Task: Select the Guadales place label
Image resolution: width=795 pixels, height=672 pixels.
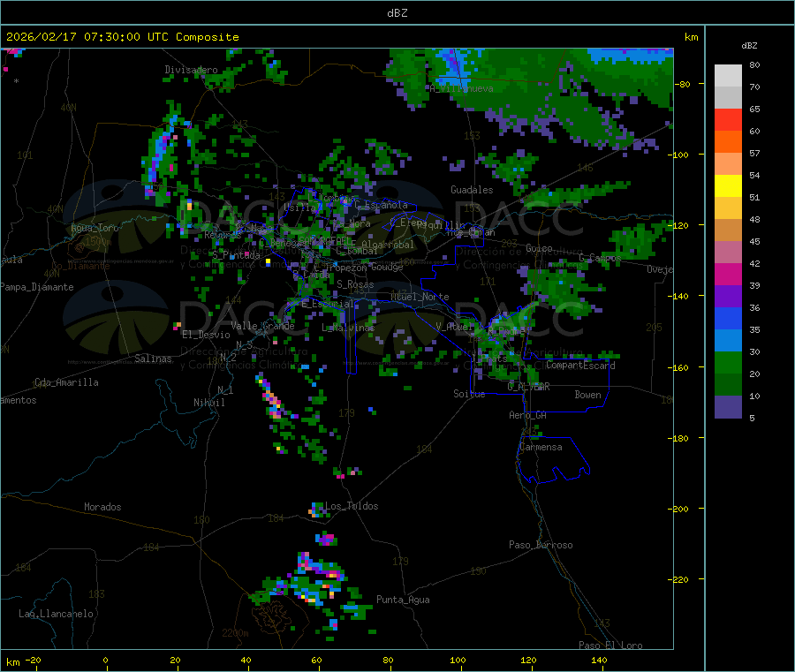Action: coord(472,190)
